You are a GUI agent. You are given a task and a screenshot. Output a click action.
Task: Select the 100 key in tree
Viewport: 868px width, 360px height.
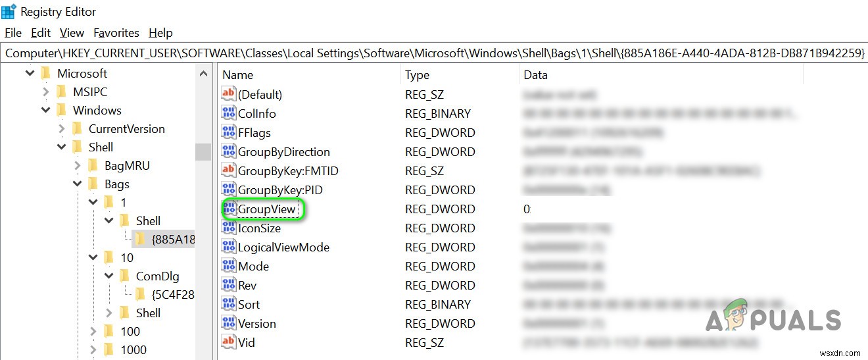coord(130,331)
